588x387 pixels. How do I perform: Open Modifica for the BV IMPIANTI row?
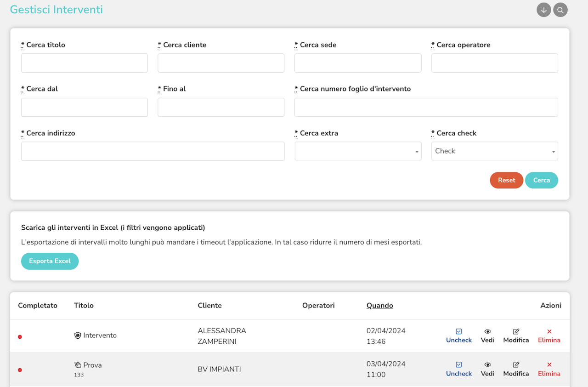click(x=516, y=369)
